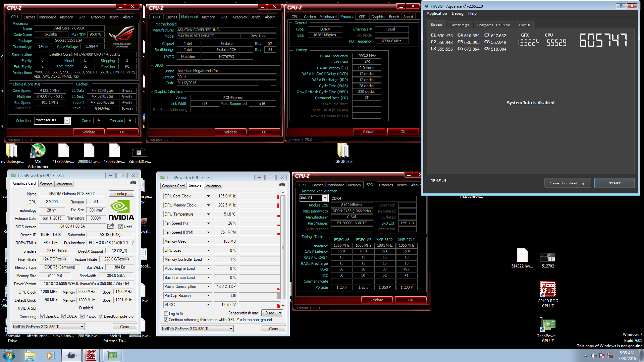The image size is (644, 362).
Task: Open the nvidiaInspector folder icon
Action: (12, 154)
